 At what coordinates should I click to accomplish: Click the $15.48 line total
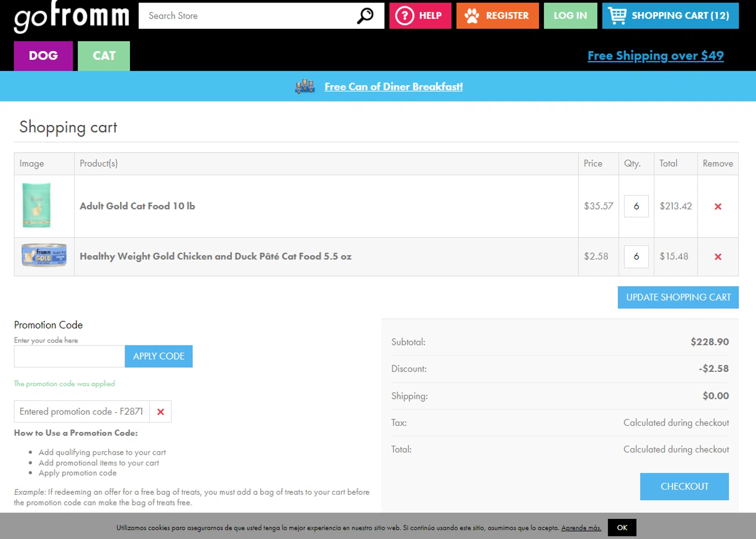tap(674, 256)
